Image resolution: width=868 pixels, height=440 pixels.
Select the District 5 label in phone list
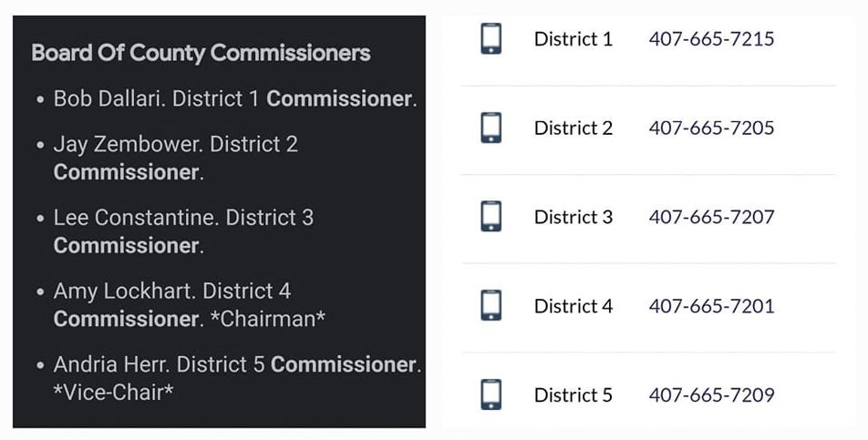573,394
